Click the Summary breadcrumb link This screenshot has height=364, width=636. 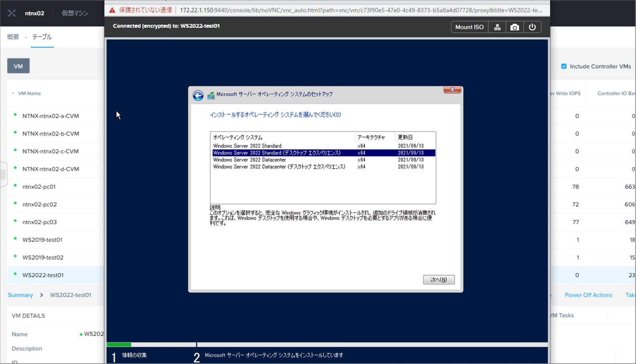click(20, 295)
